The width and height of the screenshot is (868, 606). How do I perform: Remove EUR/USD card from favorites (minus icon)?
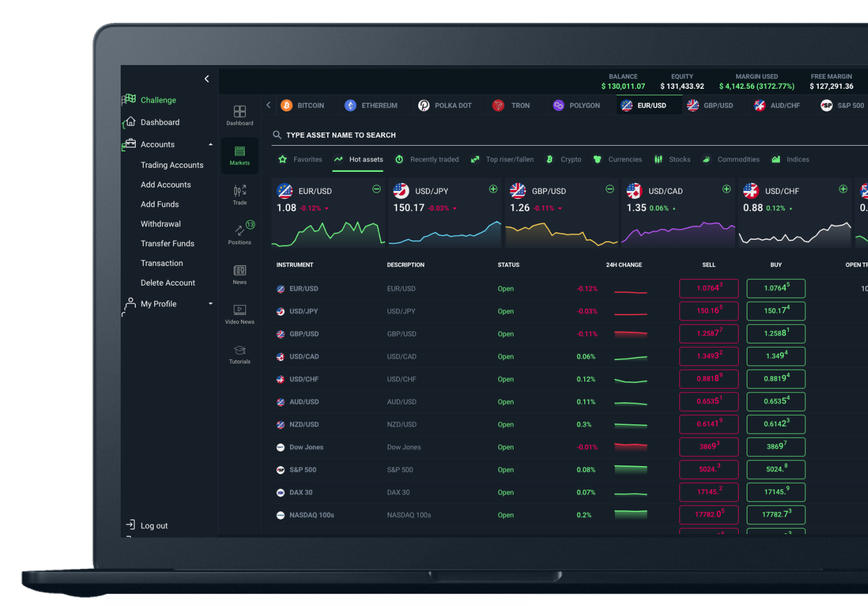click(x=377, y=189)
